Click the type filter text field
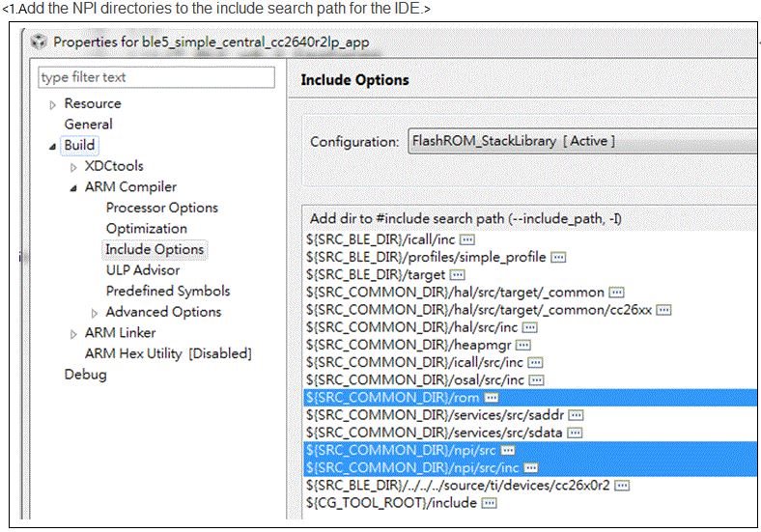The height and width of the screenshot is (532, 761). click(x=156, y=77)
